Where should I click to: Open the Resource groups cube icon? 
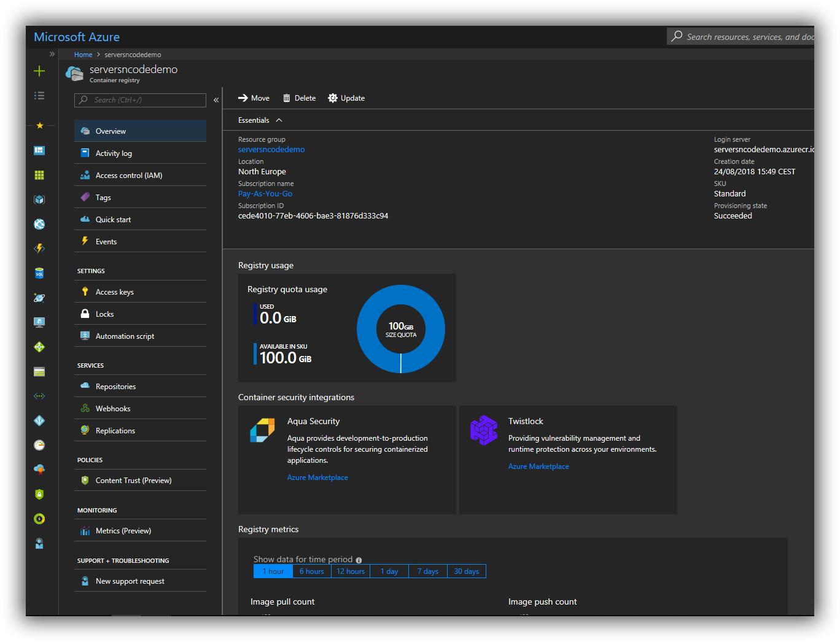click(x=39, y=199)
